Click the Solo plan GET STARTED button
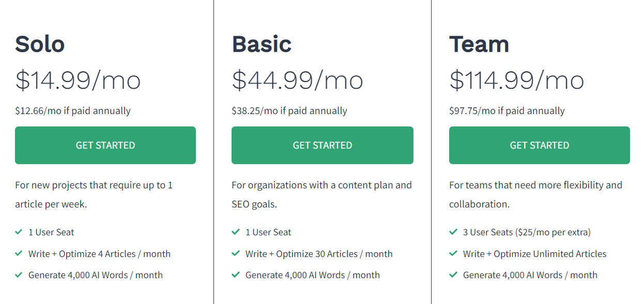The height and width of the screenshot is (304, 644). [105, 145]
